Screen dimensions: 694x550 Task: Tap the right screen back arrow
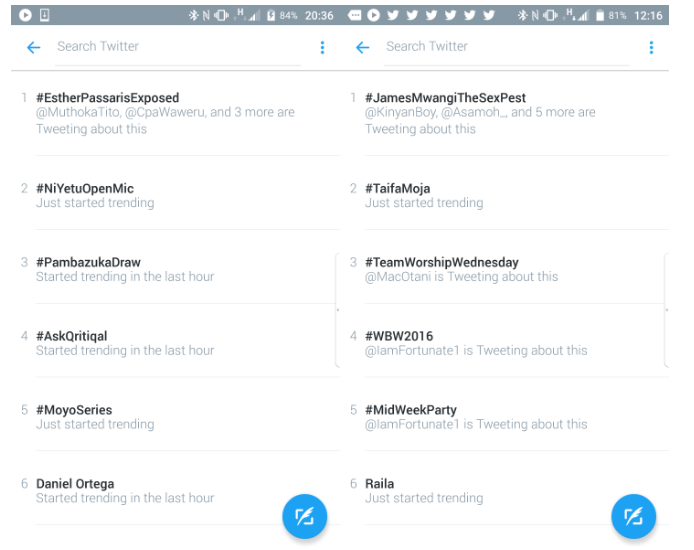[x=362, y=47]
